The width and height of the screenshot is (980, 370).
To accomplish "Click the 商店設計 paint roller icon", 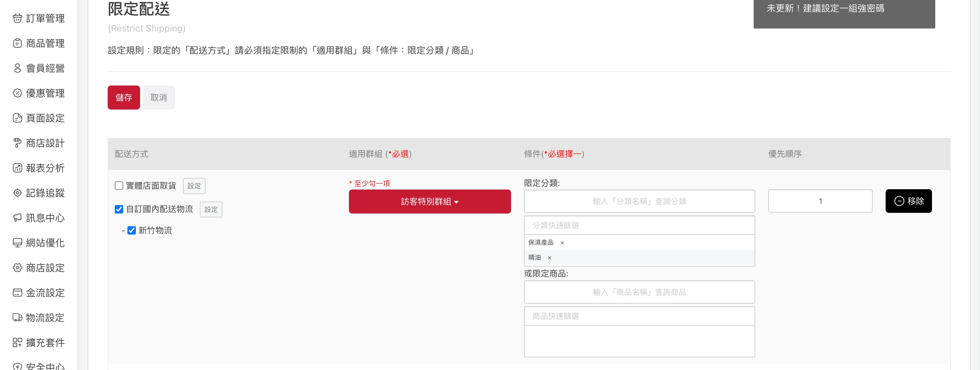I will 18,143.
